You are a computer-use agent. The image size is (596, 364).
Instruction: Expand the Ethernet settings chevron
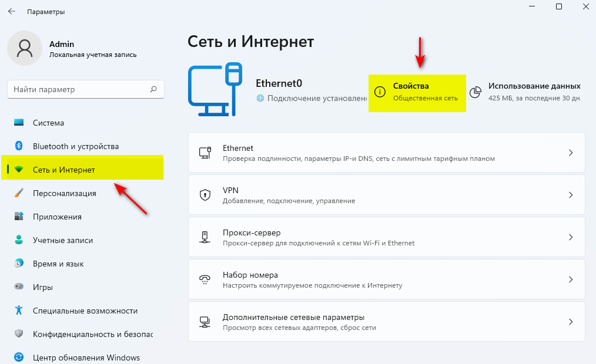coord(570,153)
